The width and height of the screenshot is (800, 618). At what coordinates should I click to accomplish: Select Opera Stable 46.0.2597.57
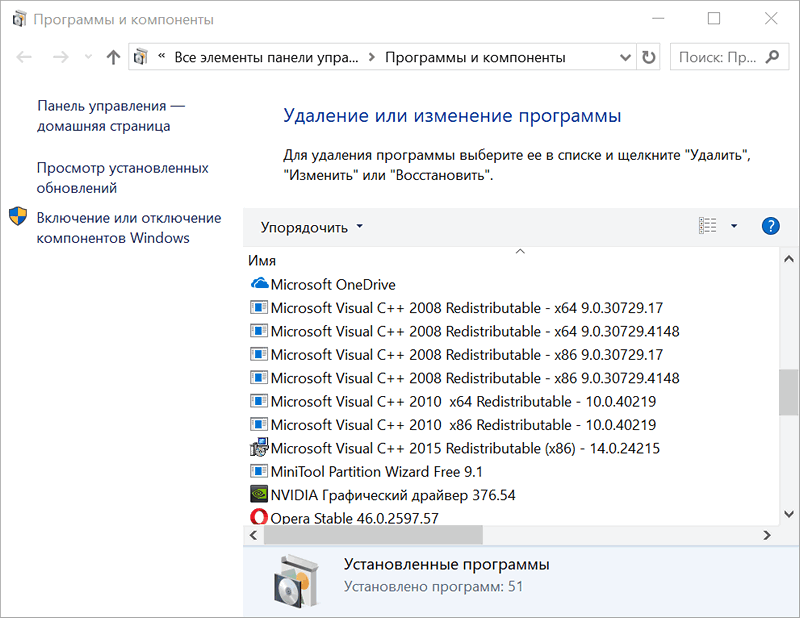(x=344, y=517)
